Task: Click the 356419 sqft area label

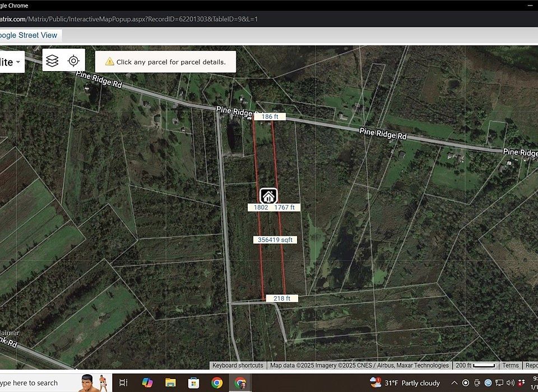Action: pyautogui.click(x=275, y=240)
